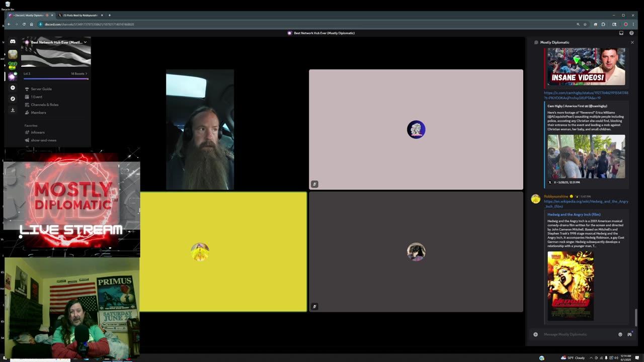The height and width of the screenshot is (362, 644).
Task: Select the pink participant tile avatar
Action: [x=416, y=129]
